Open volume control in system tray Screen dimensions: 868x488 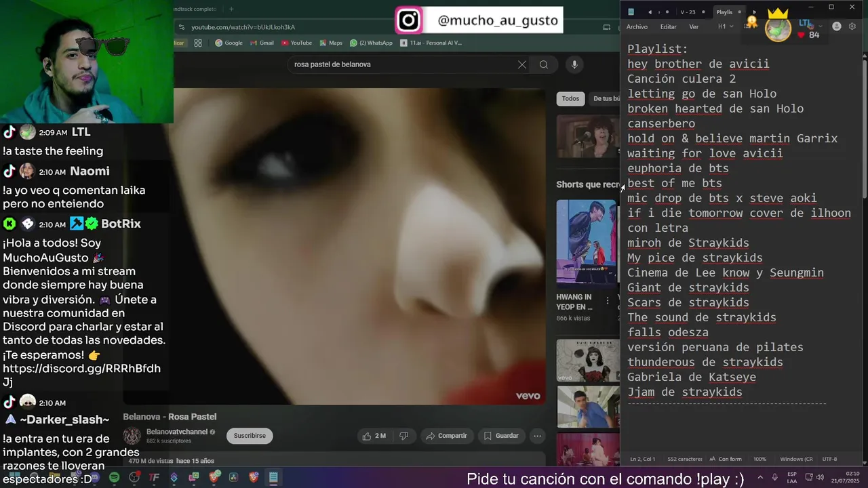click(820, 477)
